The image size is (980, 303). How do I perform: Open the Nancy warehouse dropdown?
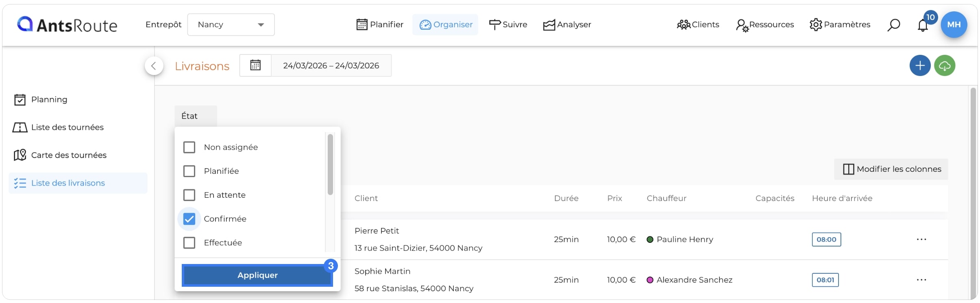(231, 25)
